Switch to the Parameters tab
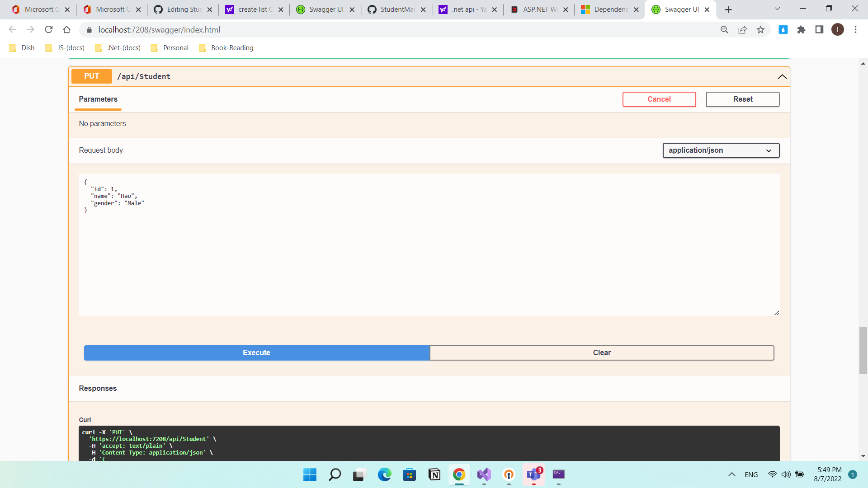This screenshot has height=488, width=868. 98,99
